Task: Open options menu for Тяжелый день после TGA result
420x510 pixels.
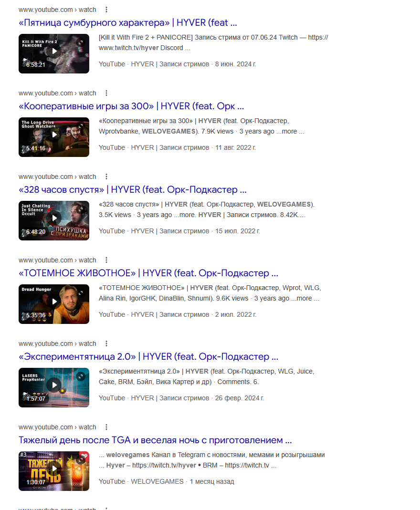Action: [106, 427]
